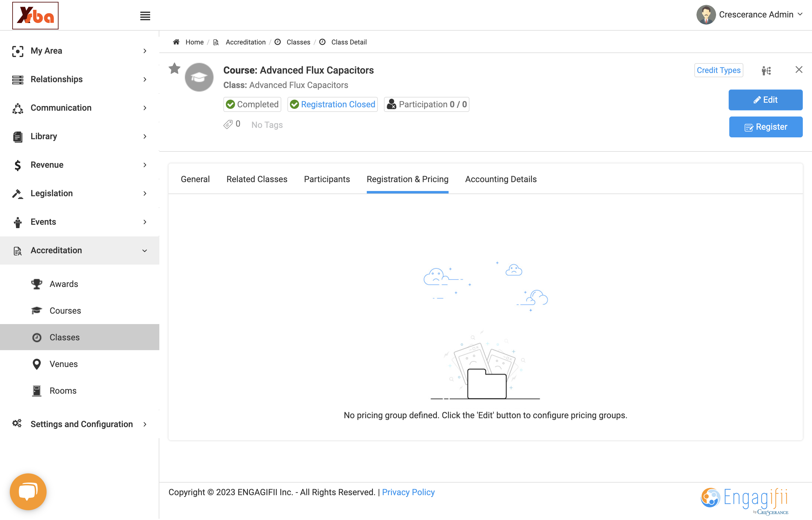Open the chat support bubble
812x520 pixels.
coord(28,491)
